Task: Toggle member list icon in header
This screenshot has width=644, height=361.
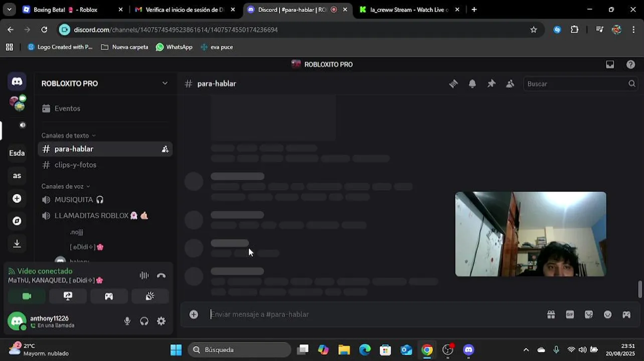Action: pos(510,84)
